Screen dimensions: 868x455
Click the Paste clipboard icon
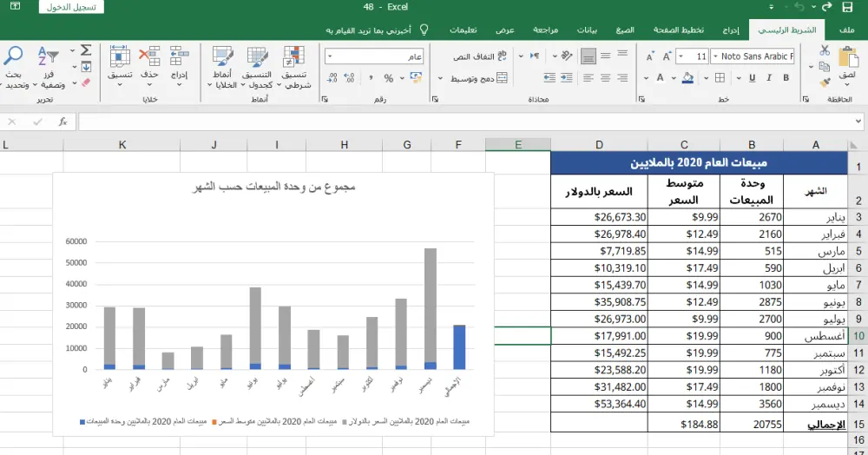click(x=847, y=59)
